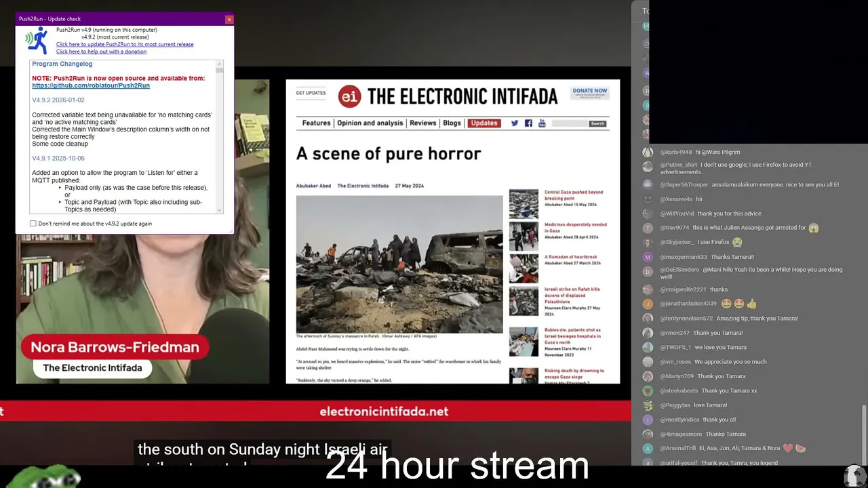Viewport: 868px width, 488px height.
Task: Open 'Medicines desperately needed in Gaza' article link
Action: point(576,227)
